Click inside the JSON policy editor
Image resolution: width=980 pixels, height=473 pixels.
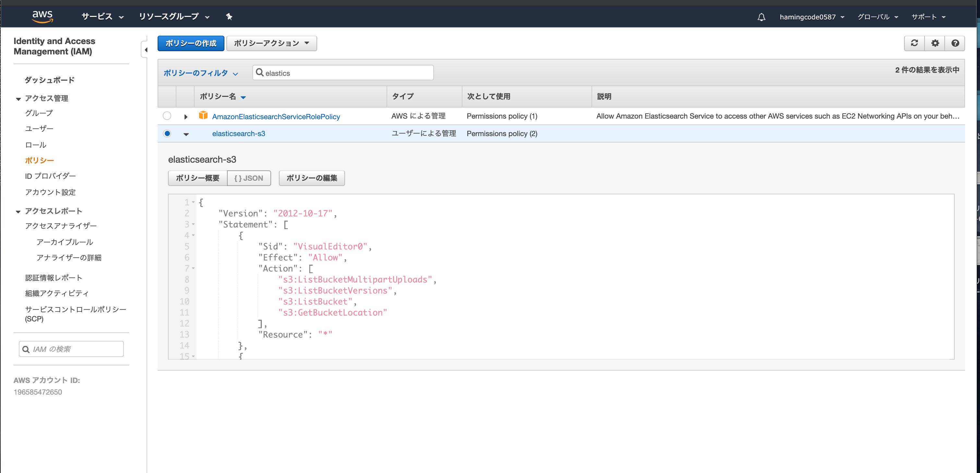coord(561,277)
